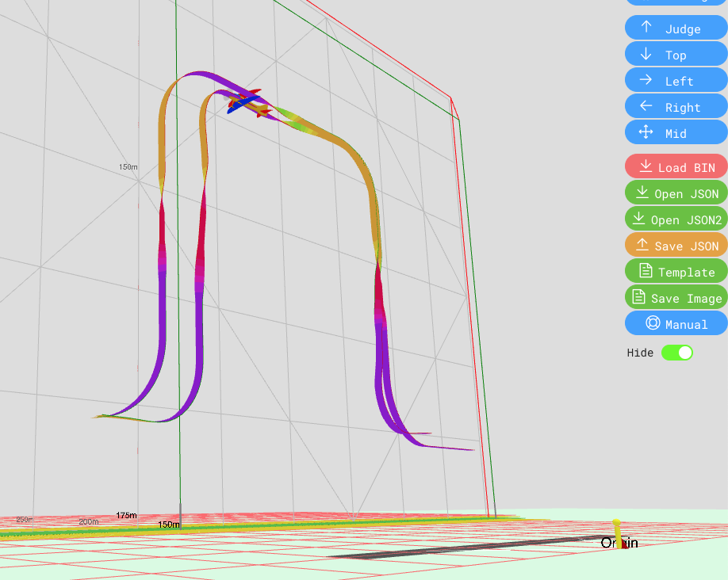Switch to the Judge camera view
Screen dimensions: 728x580
click(x=676, y=29)
